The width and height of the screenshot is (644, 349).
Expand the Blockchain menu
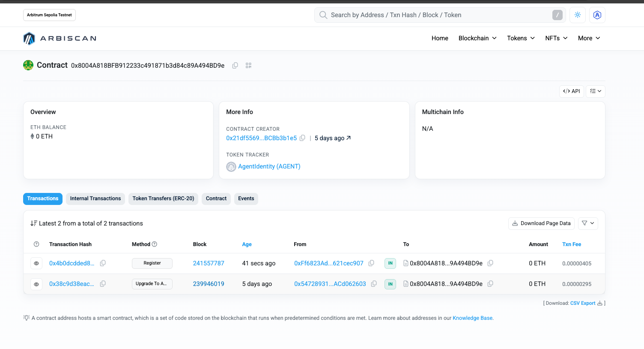tap(477, 38)
